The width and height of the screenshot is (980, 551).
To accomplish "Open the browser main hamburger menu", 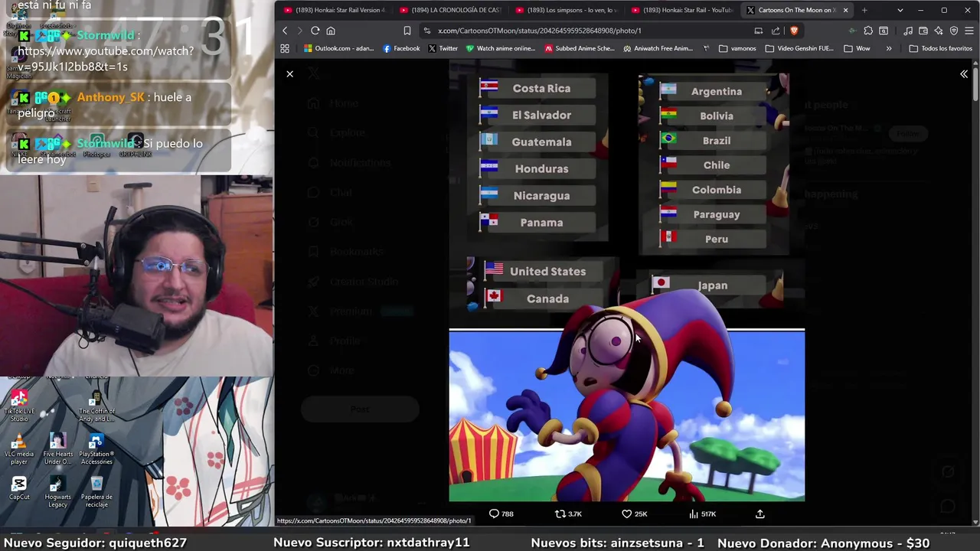I will click(x=969, y=31).
